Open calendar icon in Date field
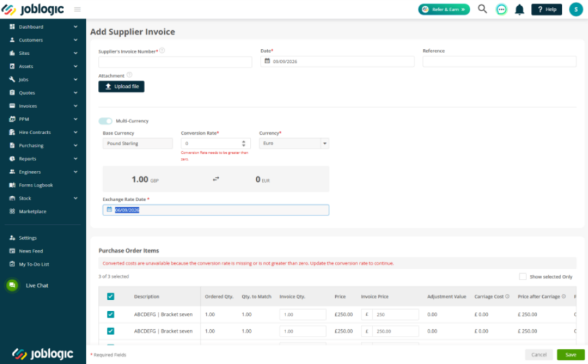This screenshot has width=588, height=364. [x=267, y=61]
